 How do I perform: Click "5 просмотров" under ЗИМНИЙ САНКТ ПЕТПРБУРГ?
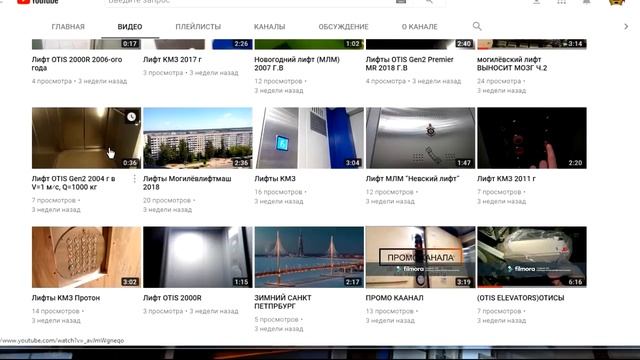pyautogui.click(x=276, y=319)
